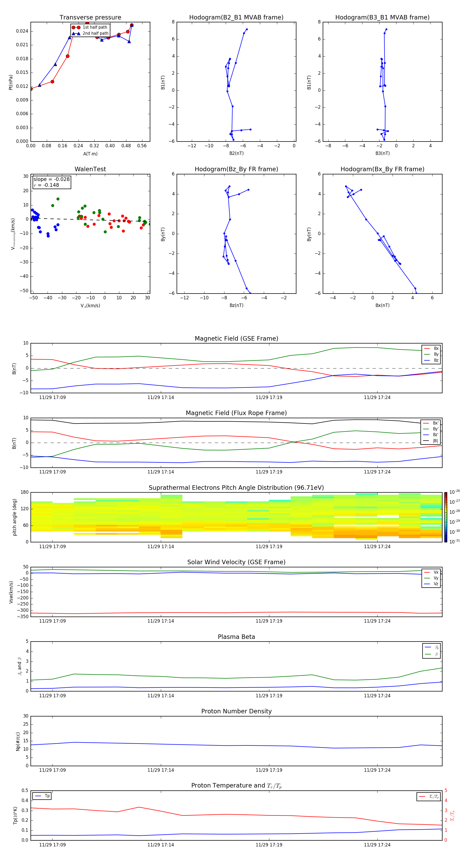The image size is (473, 868).
Task: Click the 'Vremaining(km/s)' y-axis label
Action: tap(13, 234)
